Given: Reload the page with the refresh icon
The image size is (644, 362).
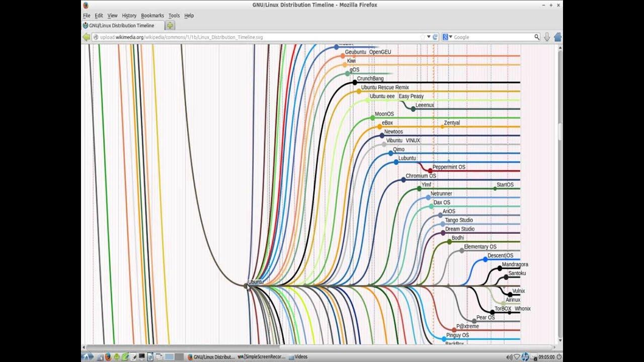Looking at the screenshot, I should coord(435,37).
